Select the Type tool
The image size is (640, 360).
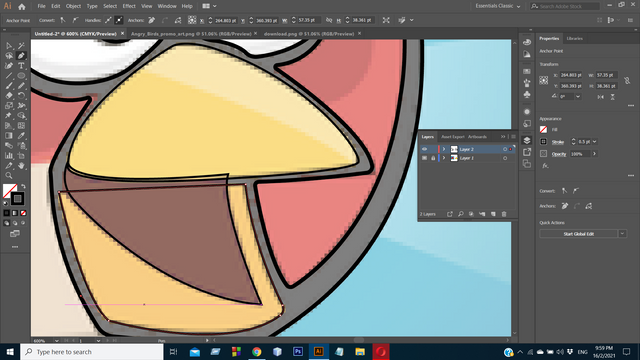click(x=22, y=66)
